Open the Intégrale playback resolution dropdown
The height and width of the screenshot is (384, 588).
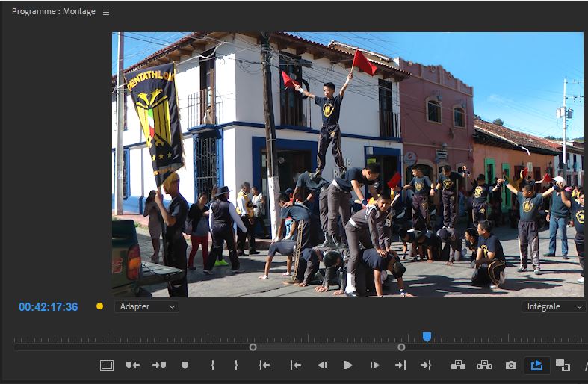coord(554,306)
